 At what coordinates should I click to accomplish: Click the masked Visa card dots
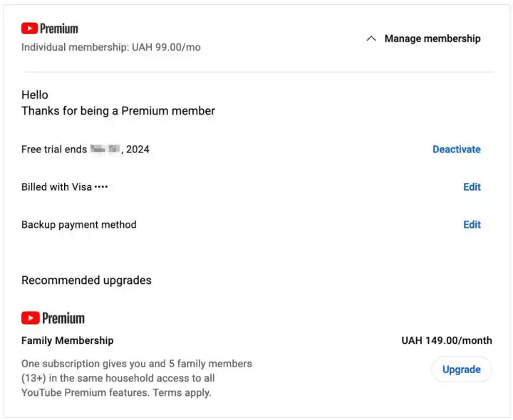(101, 187)
